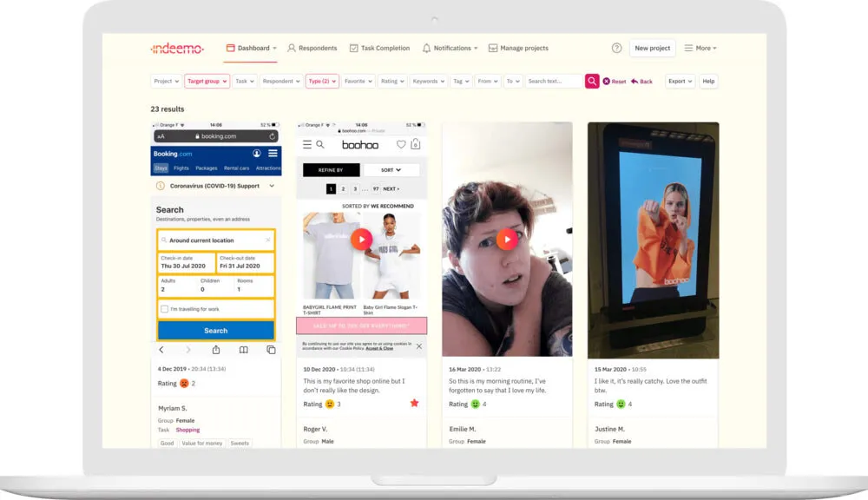Click the angry rating emoji on Myriam's card
Screen dimensions: 868x500
pos(184,383)
